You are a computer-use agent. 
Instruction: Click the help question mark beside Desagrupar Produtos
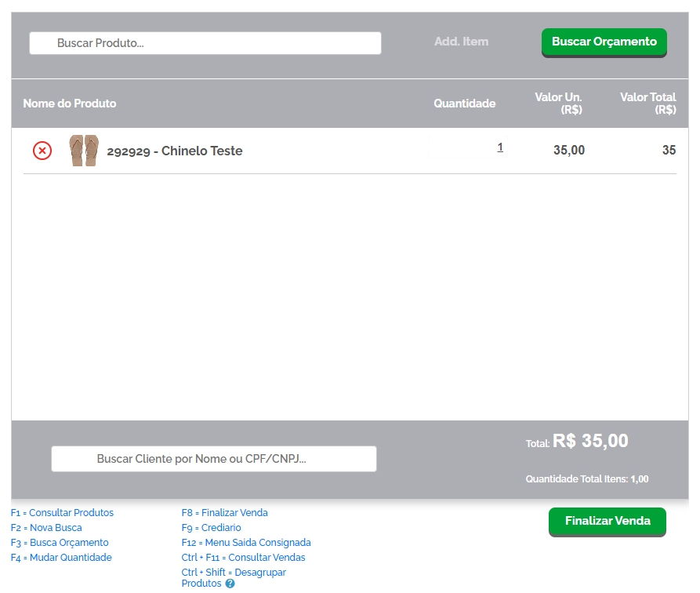coord(230,584)
